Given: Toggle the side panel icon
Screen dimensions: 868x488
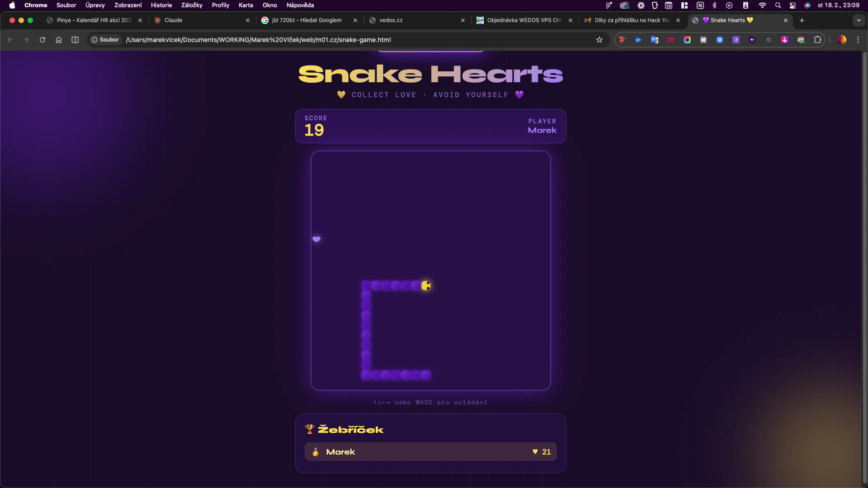Looking at the screenshot, I should click(75, 40).
